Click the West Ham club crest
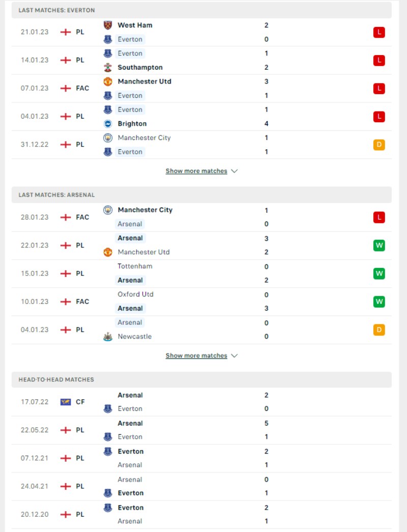This screenshot has width=407, height=532. (x=108, y=25)
